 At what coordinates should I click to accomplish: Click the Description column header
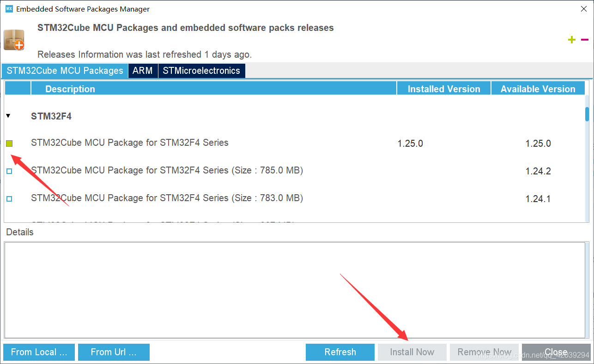click(x=214, y=89)
